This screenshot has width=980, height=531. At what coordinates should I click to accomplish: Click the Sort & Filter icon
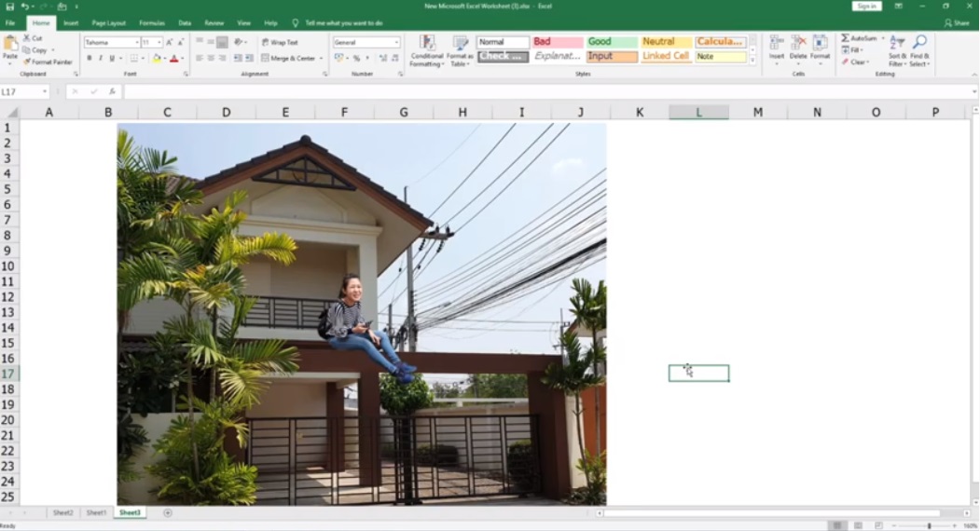pos(896,49)
